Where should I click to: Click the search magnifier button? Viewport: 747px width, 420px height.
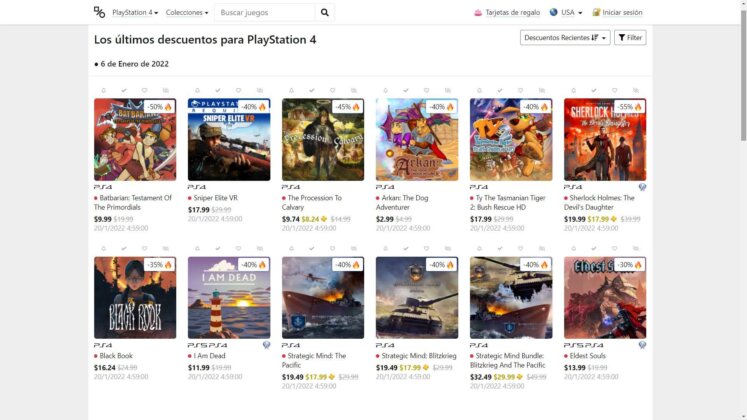(325, 12)
